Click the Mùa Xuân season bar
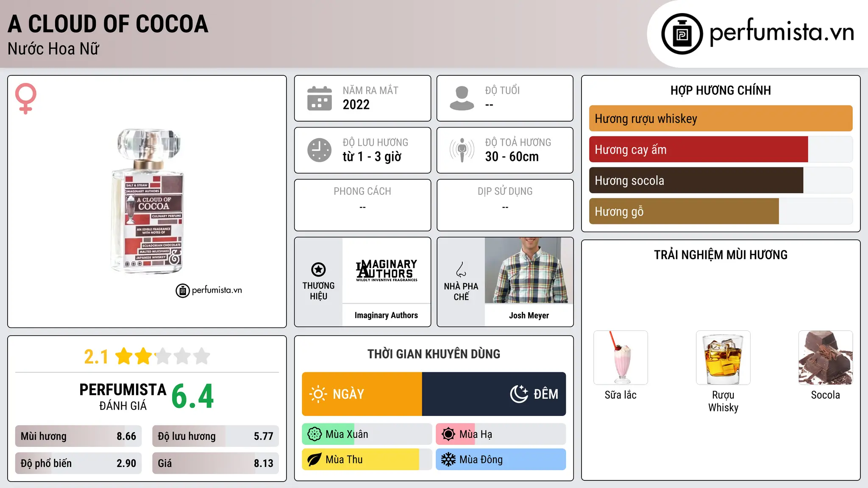Screen dimensions: 868x488 point(367,434)
